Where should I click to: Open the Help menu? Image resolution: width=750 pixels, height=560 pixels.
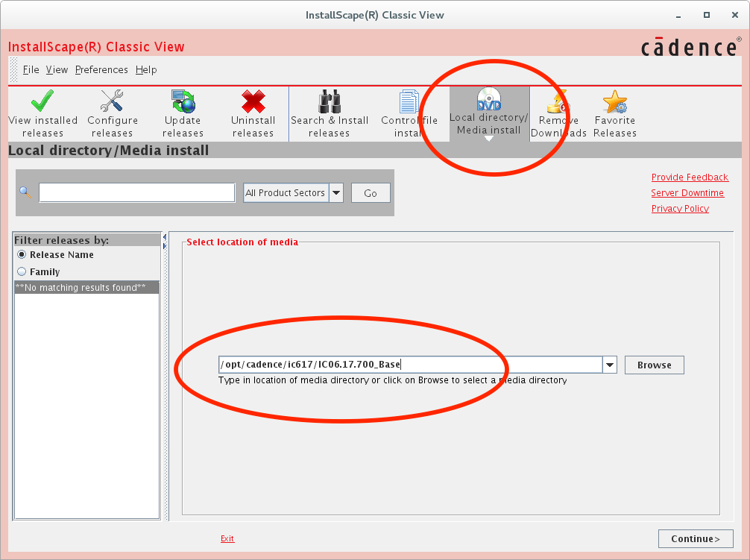click(x=146, y=70)
